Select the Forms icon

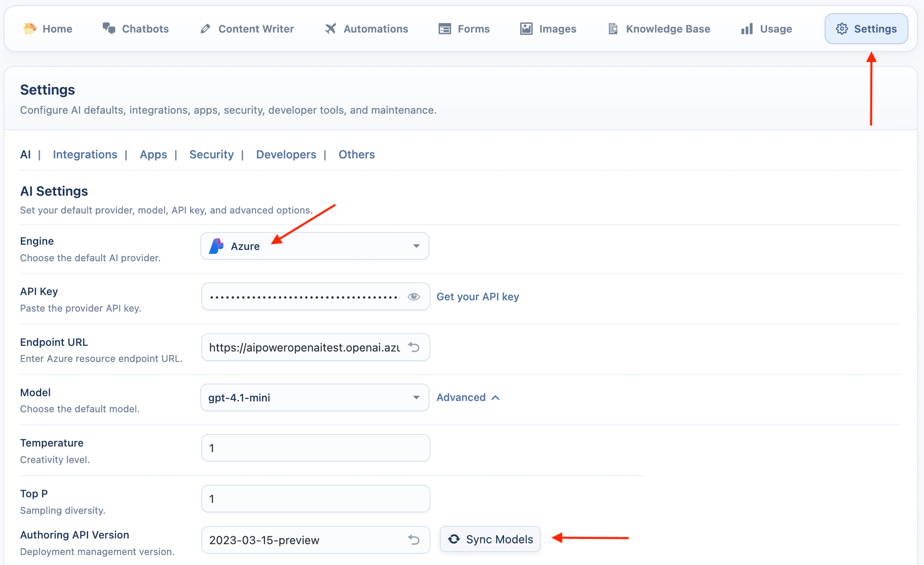(x=444, y=29)
